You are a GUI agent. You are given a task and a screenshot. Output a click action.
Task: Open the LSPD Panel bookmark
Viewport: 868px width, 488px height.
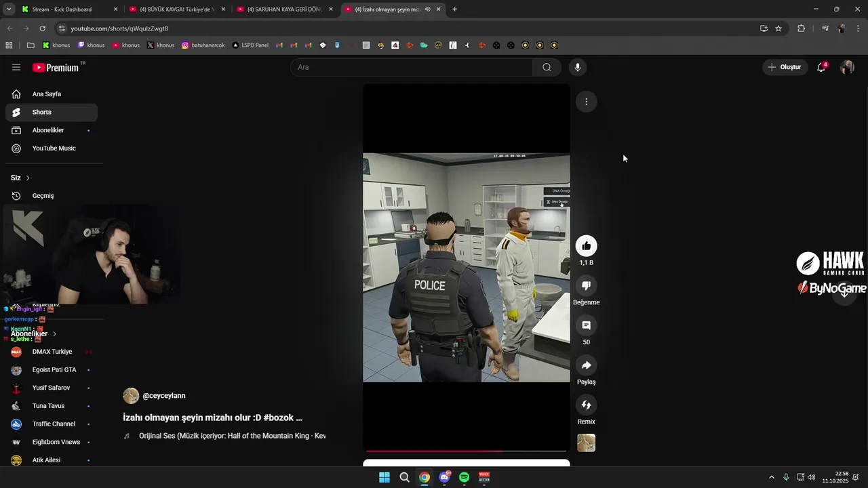tap(250, 45)
